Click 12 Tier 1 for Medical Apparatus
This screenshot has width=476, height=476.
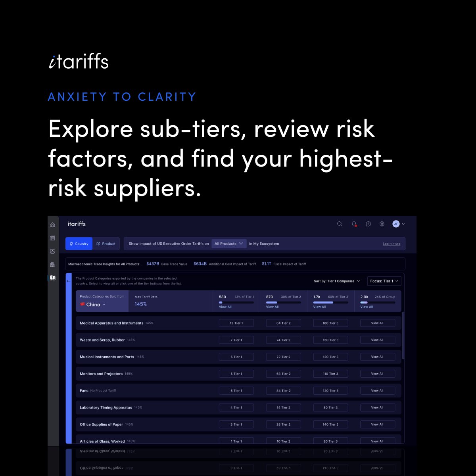click(x=236, y=323)
